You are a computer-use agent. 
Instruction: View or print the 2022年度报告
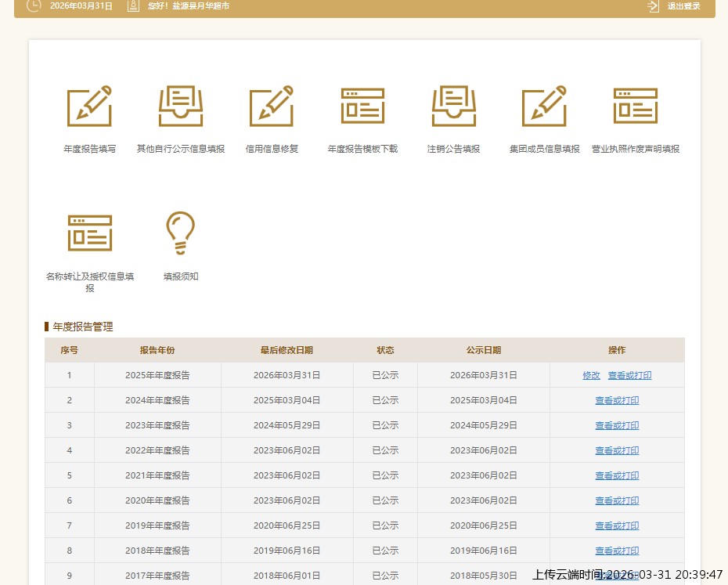coord(617,450)
